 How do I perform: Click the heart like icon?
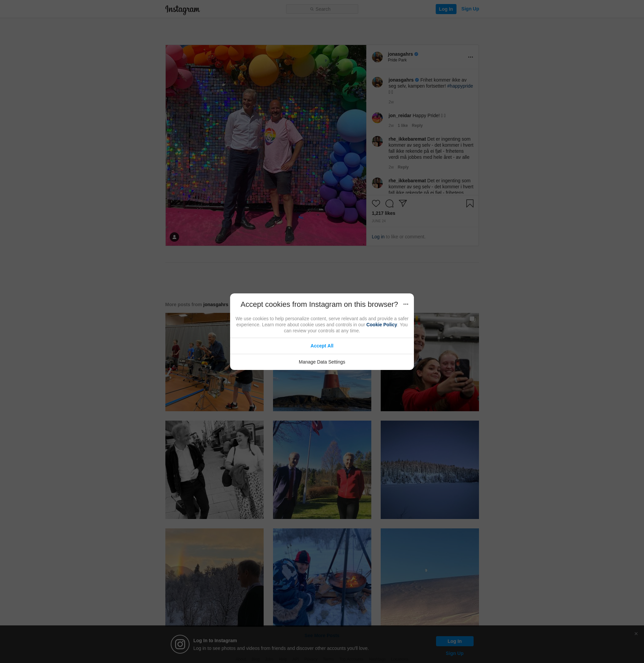point(376,203)
